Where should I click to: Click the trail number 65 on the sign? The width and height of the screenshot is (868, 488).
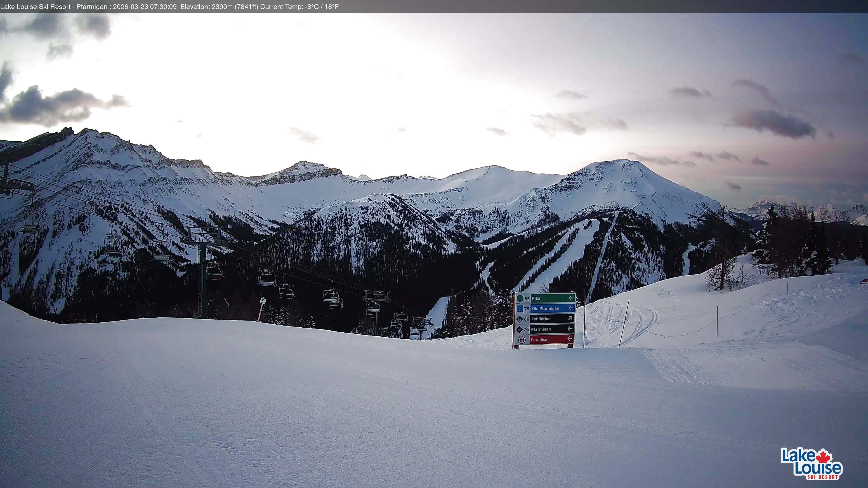(x=527, y=299)
